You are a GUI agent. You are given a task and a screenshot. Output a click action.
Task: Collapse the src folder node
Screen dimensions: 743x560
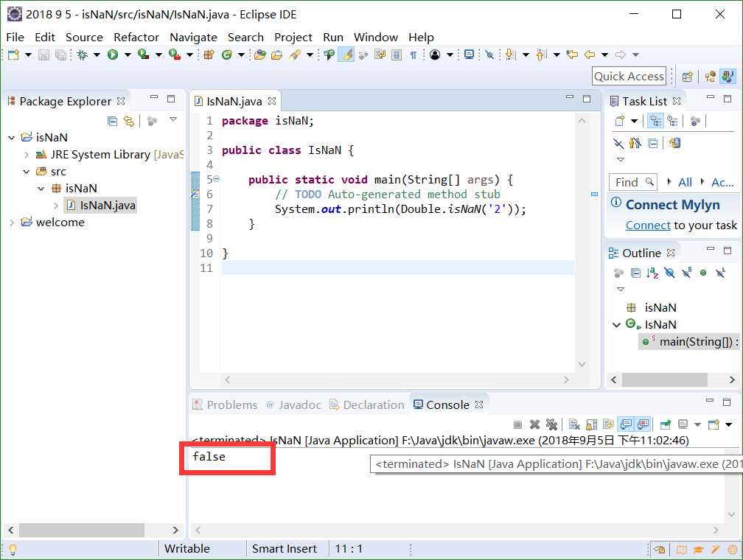pyautogui.click(x=27, y=172)
